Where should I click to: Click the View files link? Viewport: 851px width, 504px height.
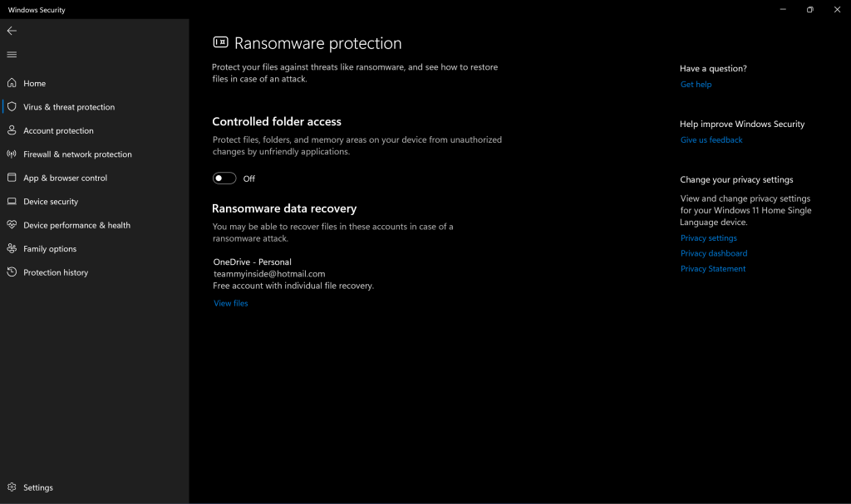231,303
